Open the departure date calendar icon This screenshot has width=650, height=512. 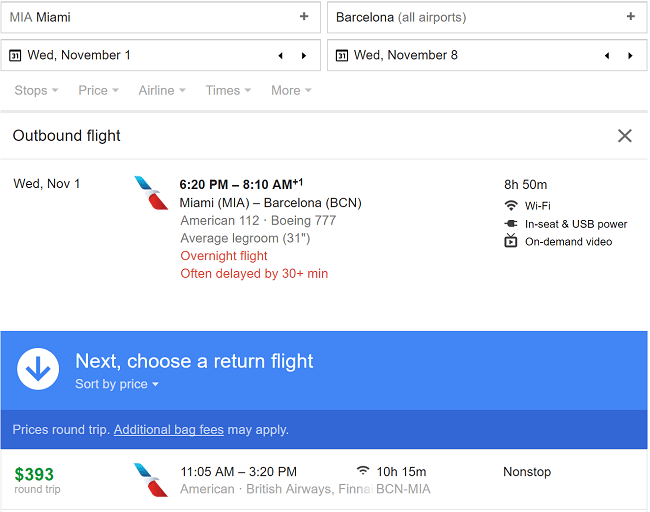coord(15,55)
